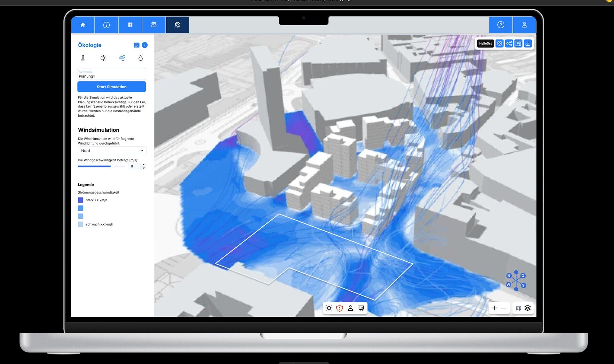Click the download icon top right
The image size is (614, 364).
pos(528,43)
